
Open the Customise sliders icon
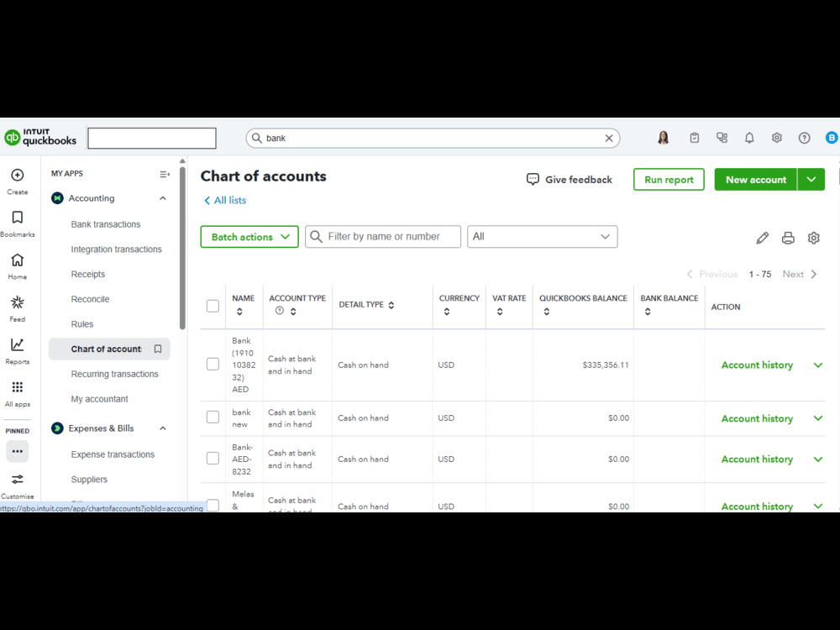[17, 479]
